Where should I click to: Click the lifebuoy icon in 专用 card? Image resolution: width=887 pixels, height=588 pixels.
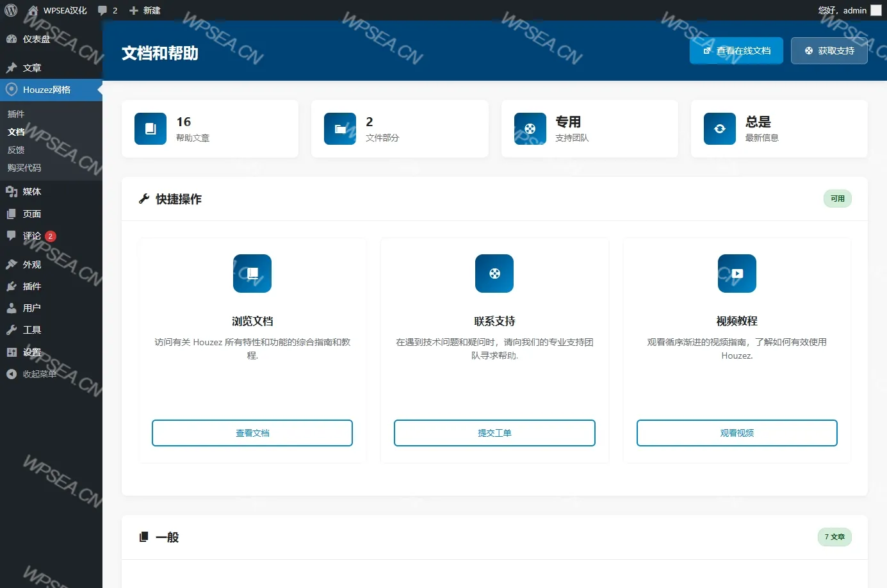[x=530, y=129]
